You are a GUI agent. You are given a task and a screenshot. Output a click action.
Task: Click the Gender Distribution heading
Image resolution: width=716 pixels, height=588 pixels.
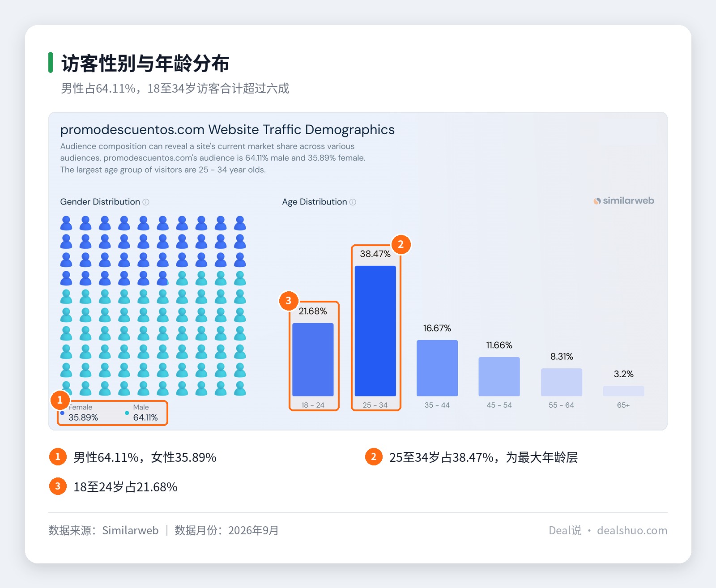[x=100, y=202]
